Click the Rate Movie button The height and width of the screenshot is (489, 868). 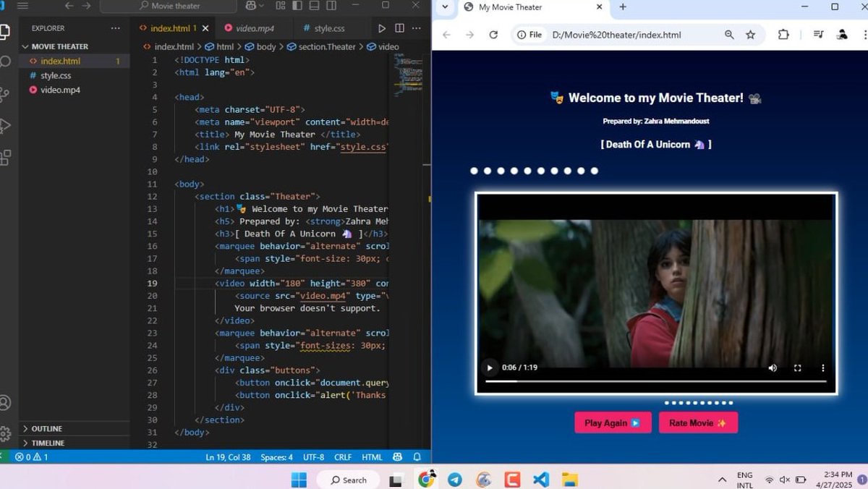tap(698, 423)
